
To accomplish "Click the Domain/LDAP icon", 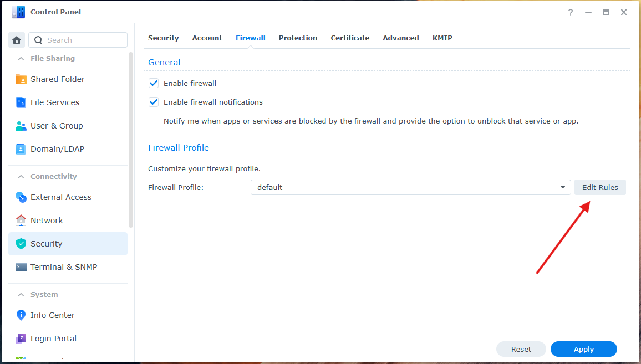I will [x=21, y=149].
